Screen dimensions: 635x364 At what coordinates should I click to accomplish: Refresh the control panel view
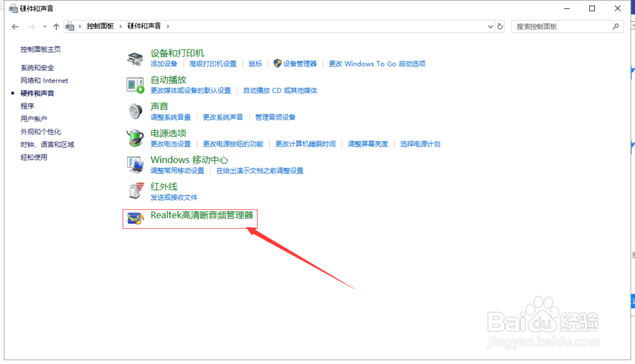click(x=500, y=27)
